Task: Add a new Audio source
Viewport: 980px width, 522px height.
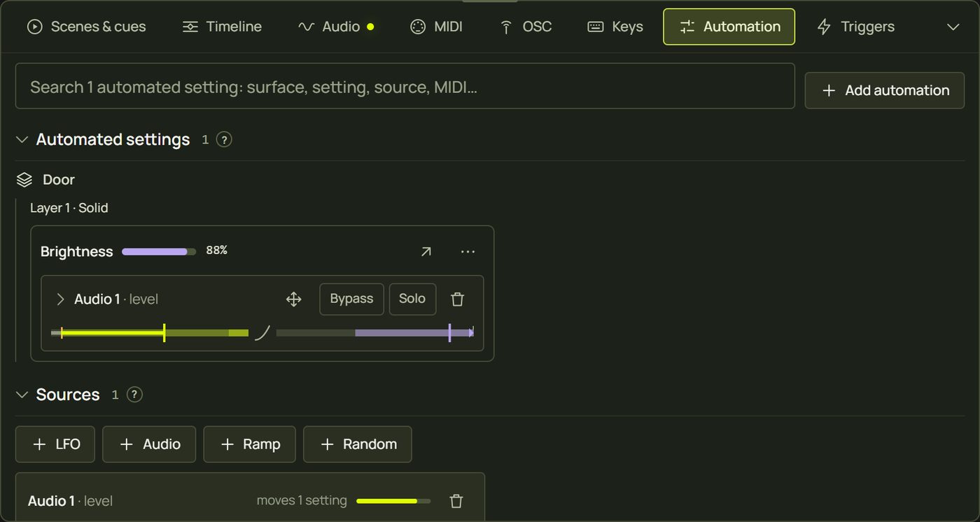Action: [x=149, y=444]
